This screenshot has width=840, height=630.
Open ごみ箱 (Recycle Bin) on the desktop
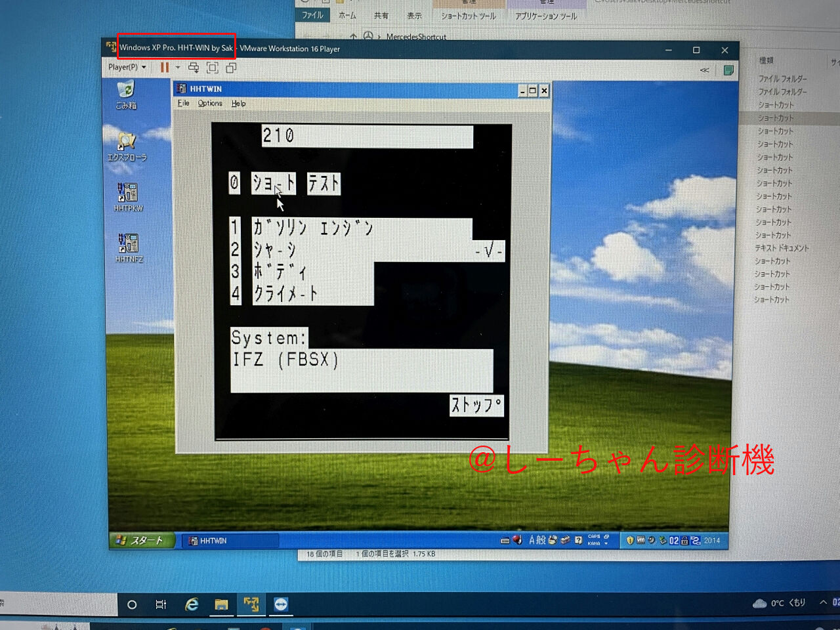click(x=125, y=92)
